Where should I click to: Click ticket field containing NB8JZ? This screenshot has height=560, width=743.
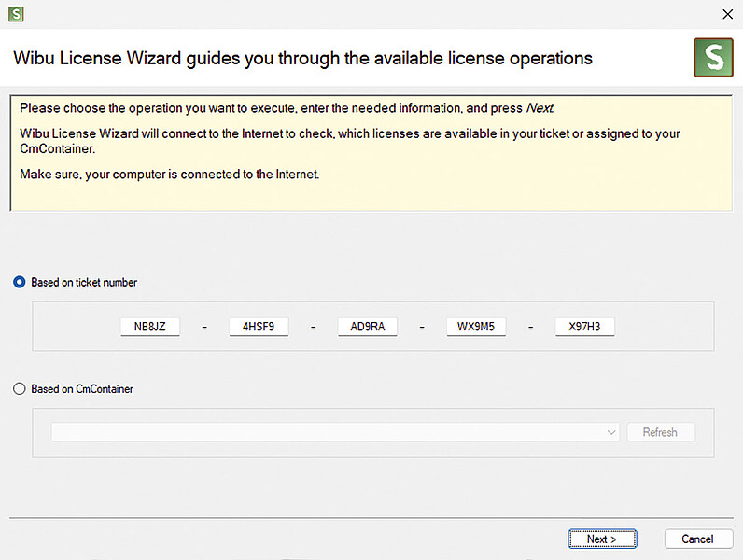(149, 327)
